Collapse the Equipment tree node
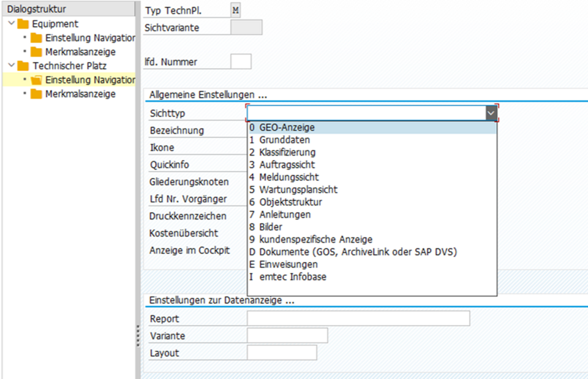The height and width of the screenshot is (379, 588). [x=12, y=24]
